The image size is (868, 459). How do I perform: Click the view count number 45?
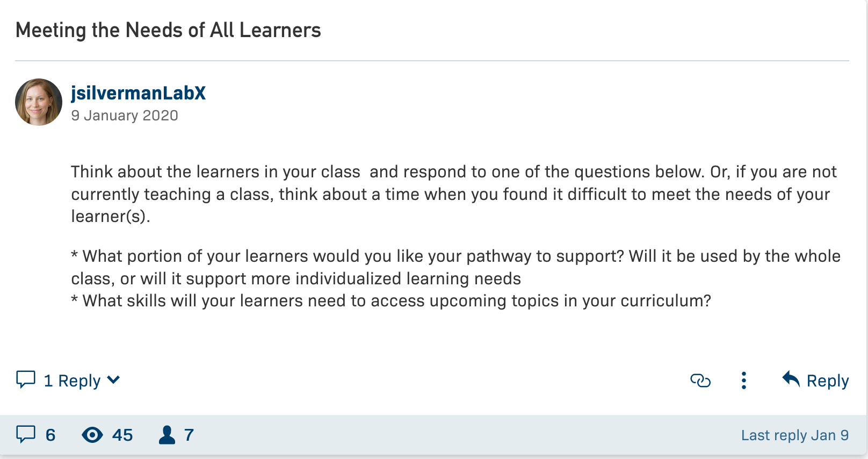[x=122, y=435]
